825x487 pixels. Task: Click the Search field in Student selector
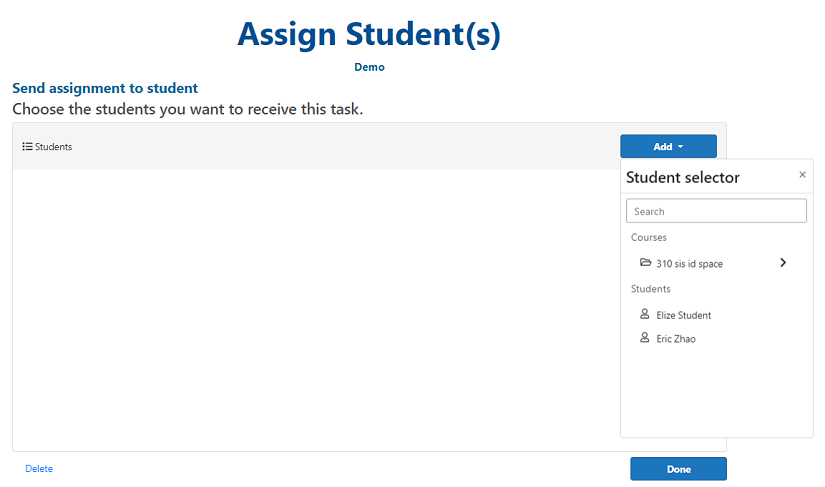pos(716,211)
